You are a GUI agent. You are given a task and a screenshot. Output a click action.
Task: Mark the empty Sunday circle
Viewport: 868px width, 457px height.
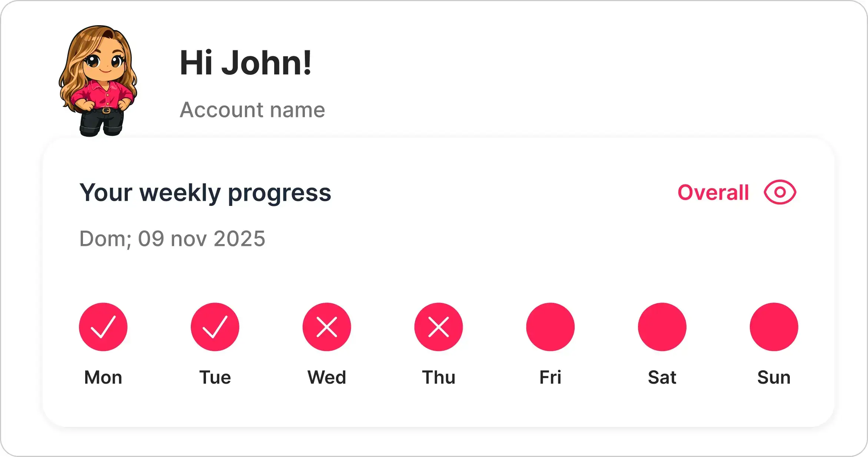774,327
